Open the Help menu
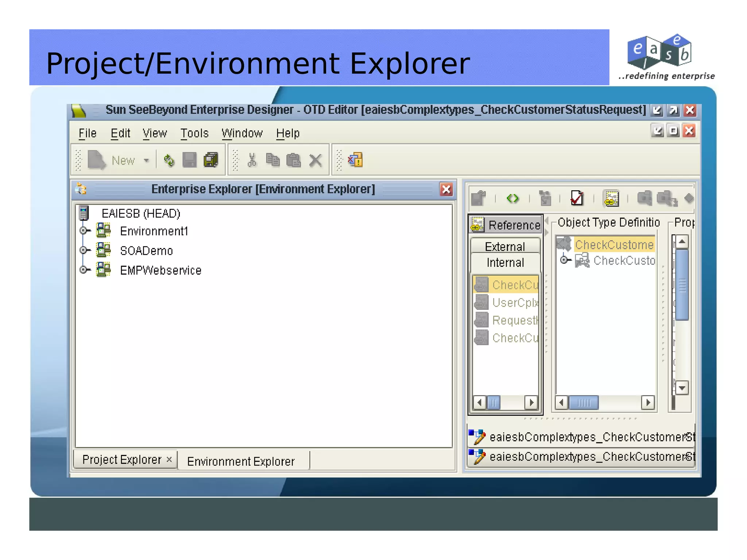Image resolution: width=747 pixels, height=560 pixels. coord(288,133)
